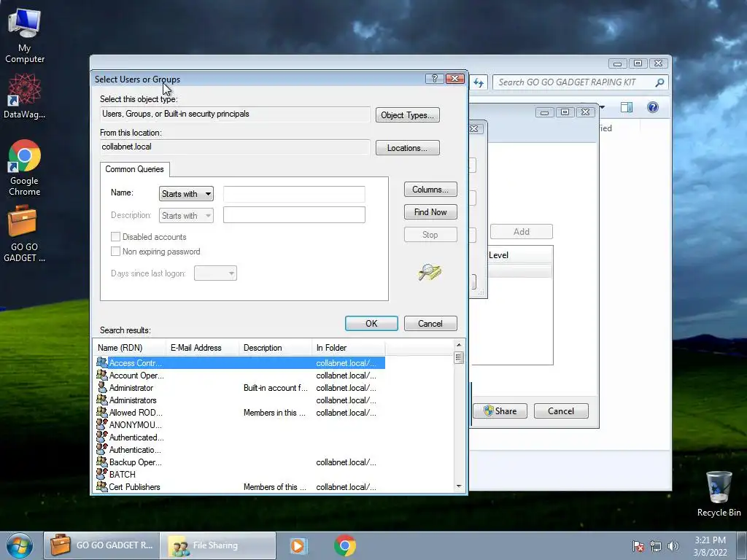The image size is (747, 560).
Task: Launch Google Chrome from the desktop
Action: 24,168
